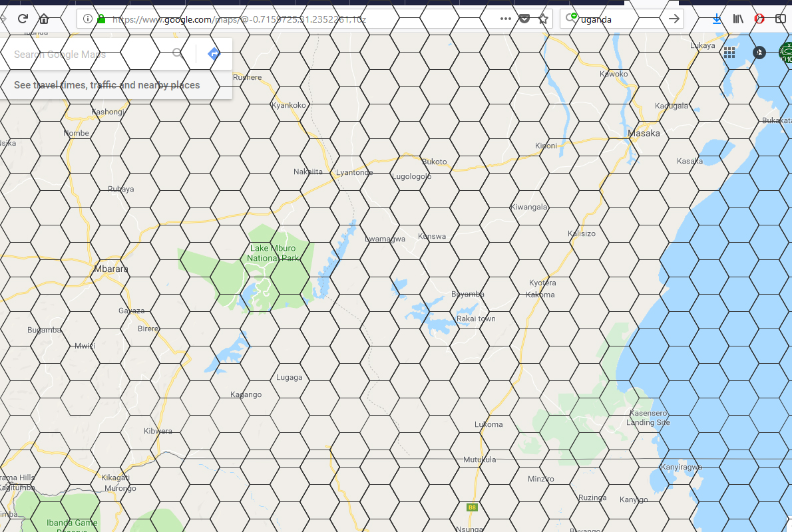
Task: Click the red Opera-style extension icon
Action: tap(759, 19)
